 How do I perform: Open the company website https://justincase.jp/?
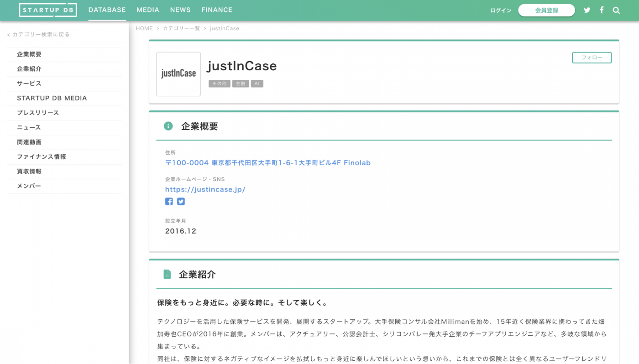pos(205,189)
